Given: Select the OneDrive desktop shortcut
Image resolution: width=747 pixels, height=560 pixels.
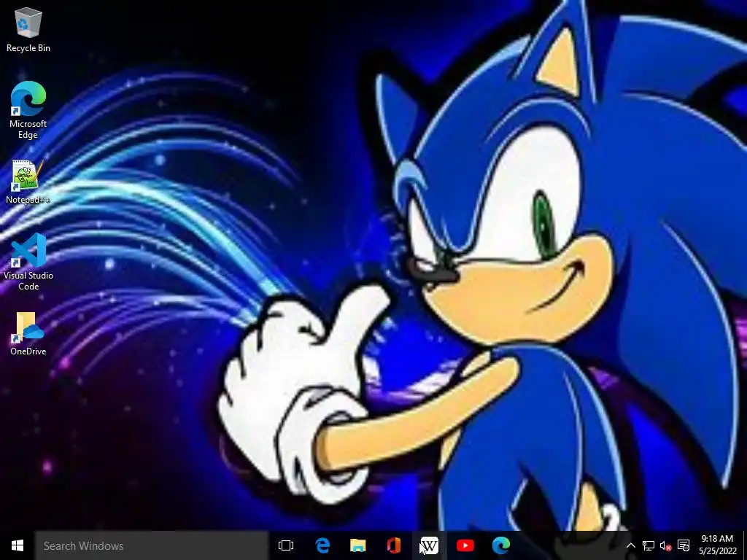Looking at the screenshot, I should click(28, 334).
